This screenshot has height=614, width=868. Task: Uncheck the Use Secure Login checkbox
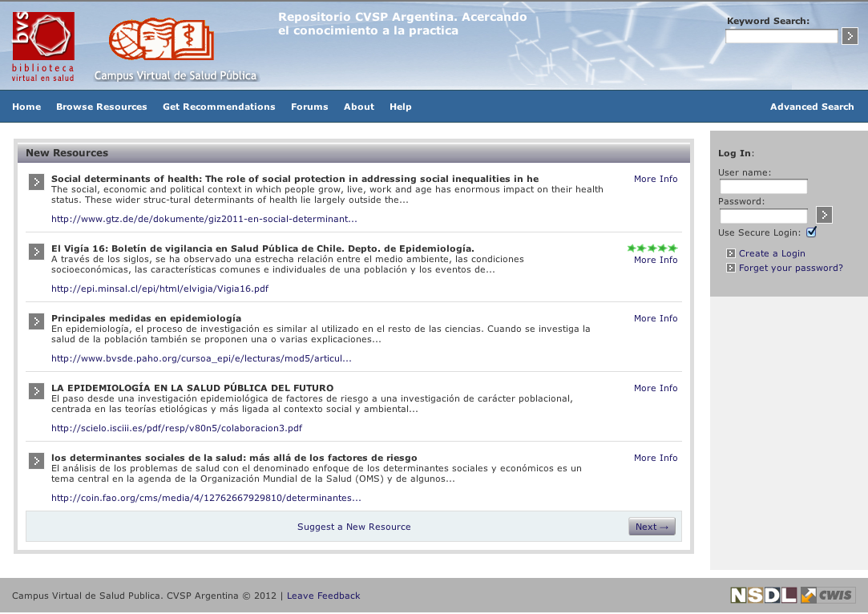[x=811, y=232]
